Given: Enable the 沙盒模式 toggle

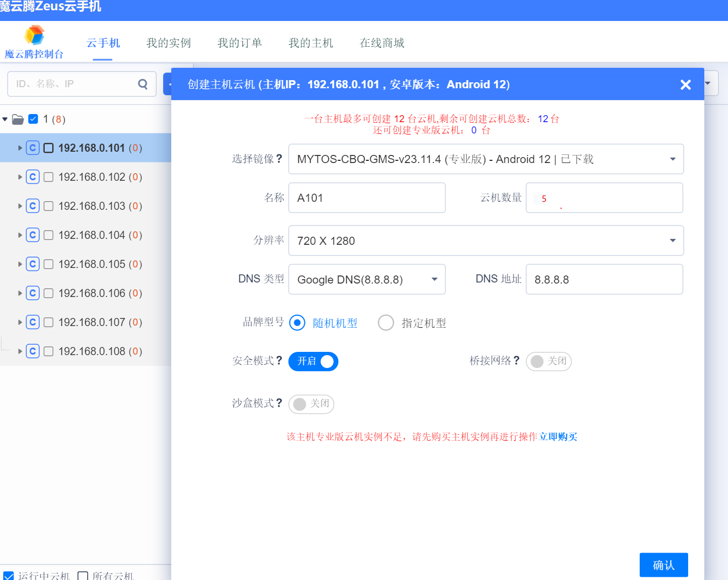Looking at the screenshot, I should pyautogui.click(x=311, y=404).
